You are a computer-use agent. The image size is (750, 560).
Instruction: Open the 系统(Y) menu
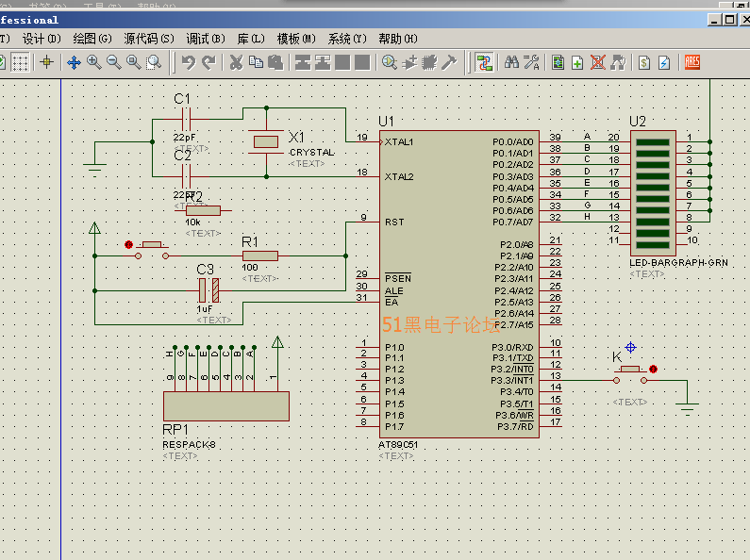[x=347, y=39]
